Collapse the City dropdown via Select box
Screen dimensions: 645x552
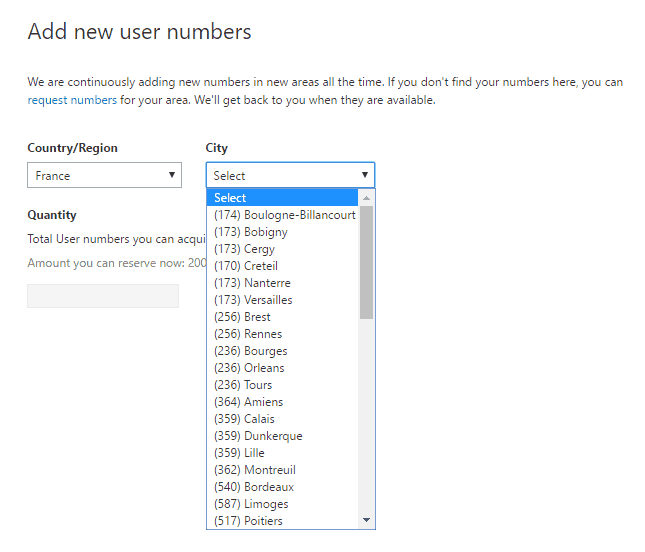pyautogui.click(x=290, y=175)
